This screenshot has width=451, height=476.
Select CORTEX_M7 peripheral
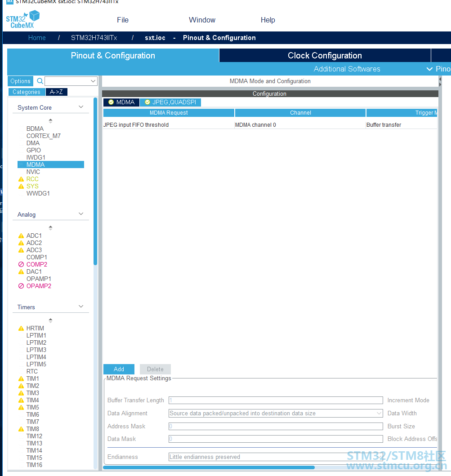tap(44, 136)
